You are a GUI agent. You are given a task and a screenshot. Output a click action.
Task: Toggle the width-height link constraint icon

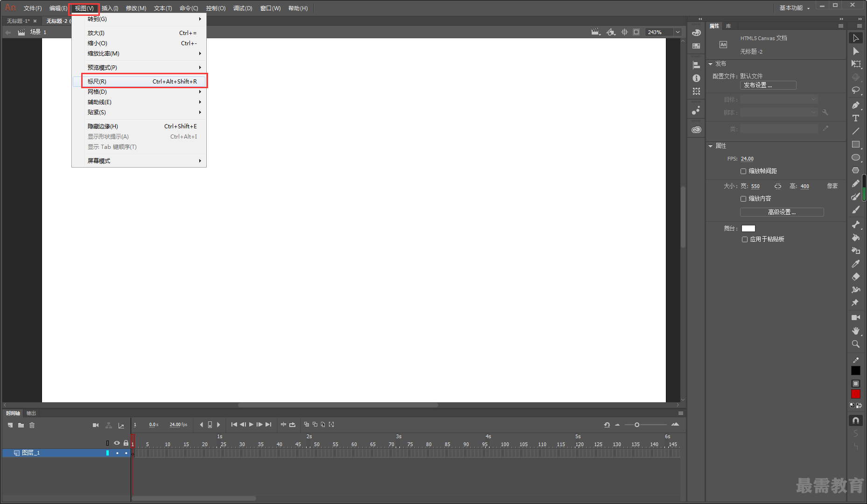click(777, 186)
